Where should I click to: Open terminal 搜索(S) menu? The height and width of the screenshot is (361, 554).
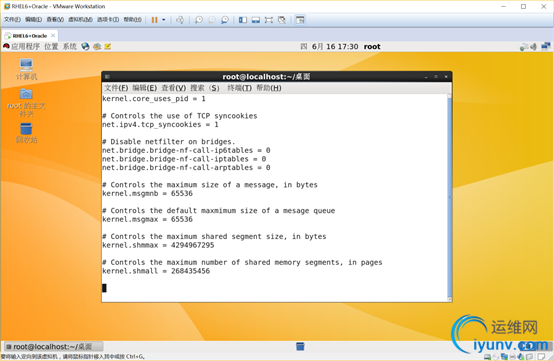205,88
